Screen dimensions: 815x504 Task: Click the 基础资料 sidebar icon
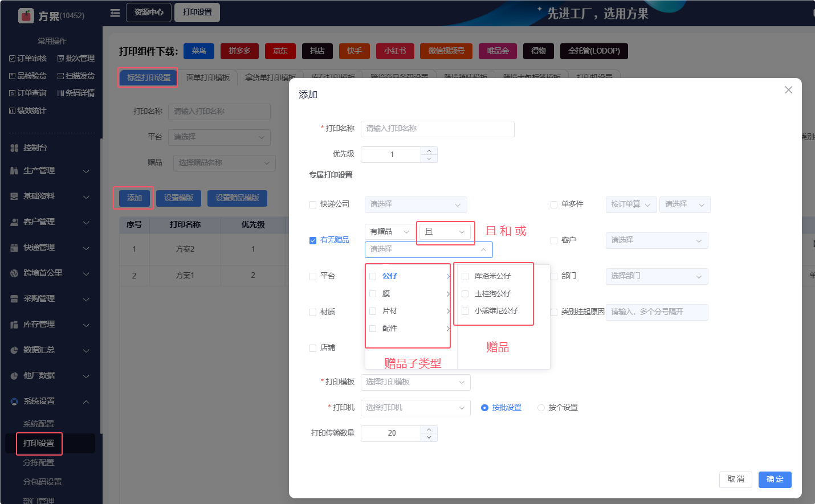coord(14,196)
